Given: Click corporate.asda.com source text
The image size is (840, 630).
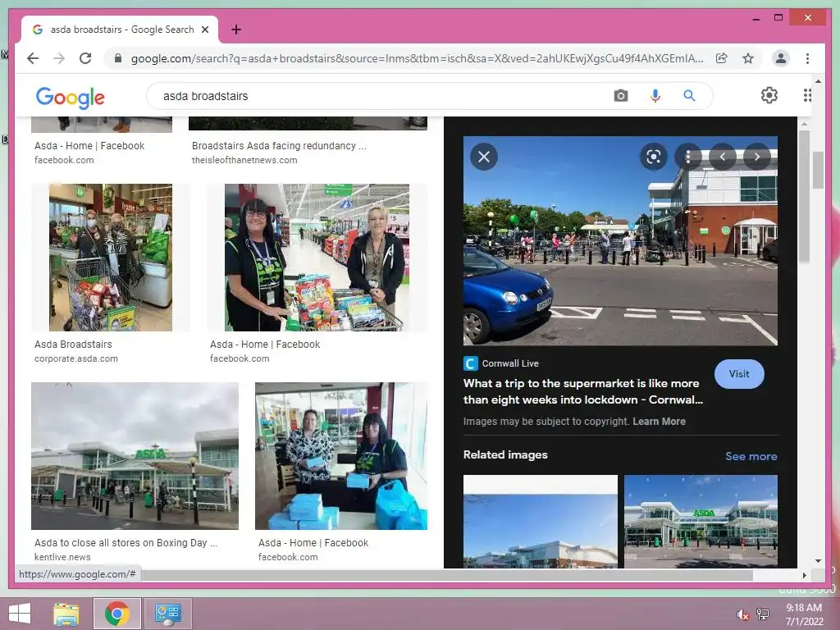Looking at the screenshot, I should click(x=76, y=359).
